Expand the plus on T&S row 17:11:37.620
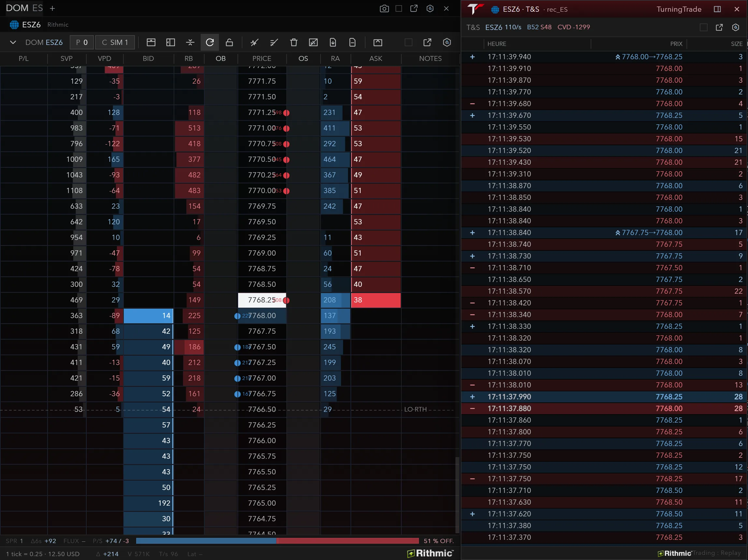 [x=472, y=514]
